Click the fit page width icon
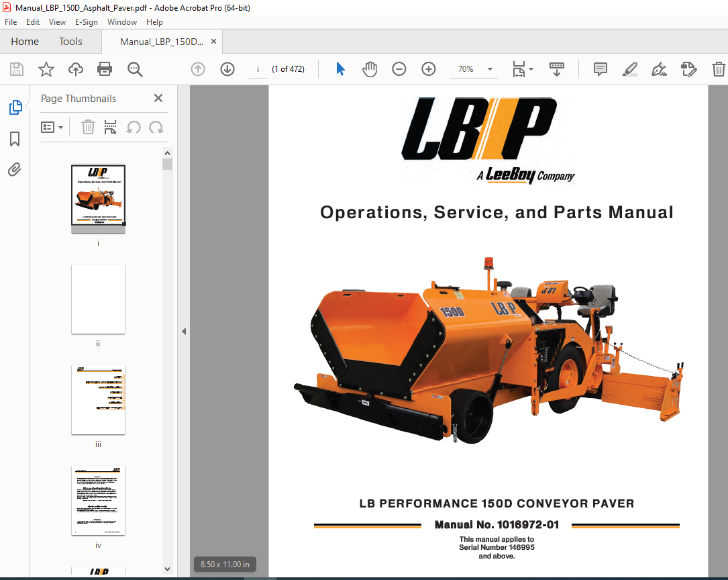This screenshot has height=580, width=728. (519, 69)
